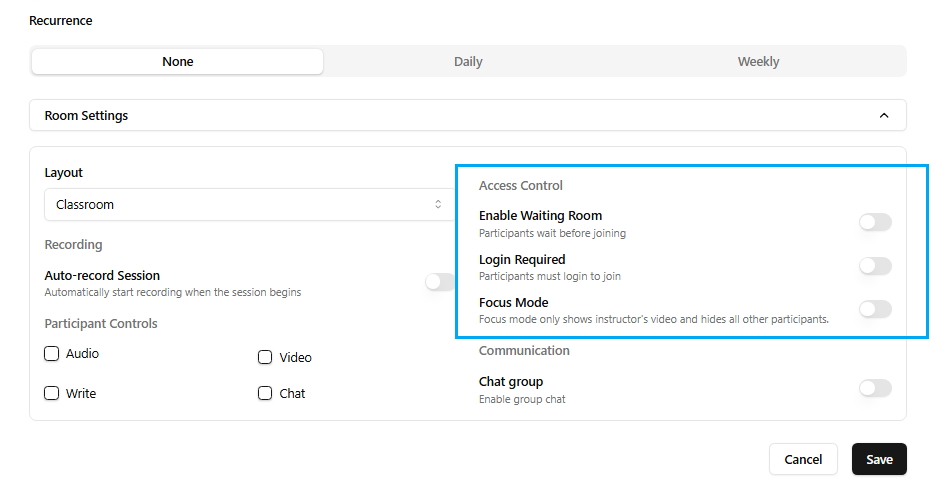Collapse Room Settings using the chevron icon

pos(883,116)
